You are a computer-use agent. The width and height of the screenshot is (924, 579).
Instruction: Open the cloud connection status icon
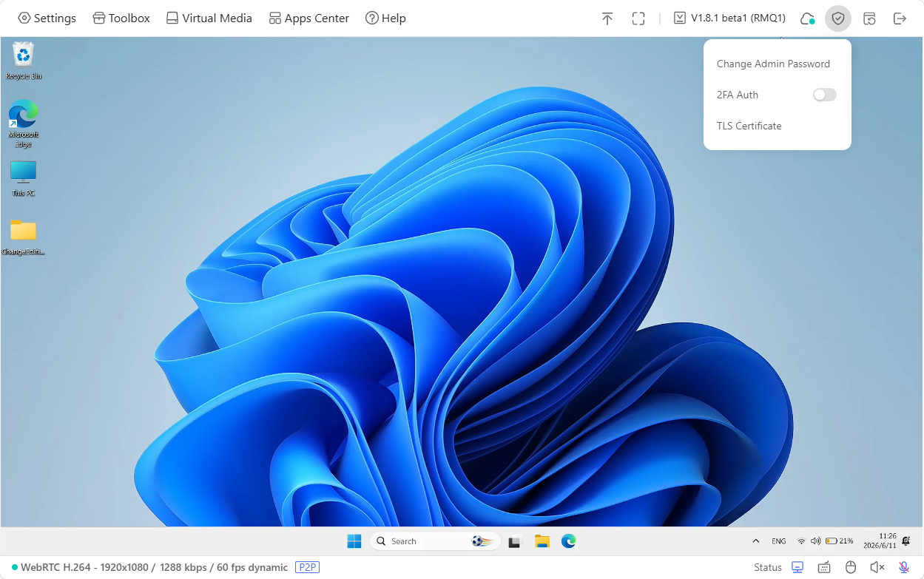(x=807, y=18)
